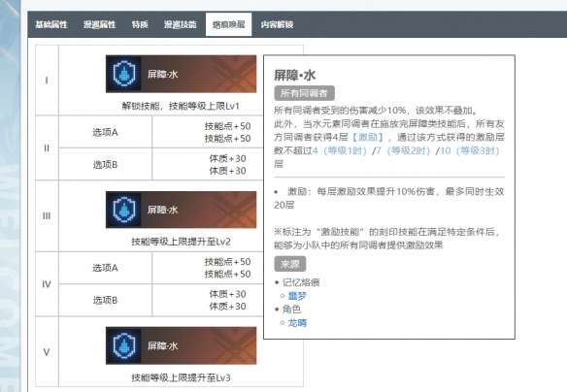Select 选项A in stage II
Image resolution: width=567 pixels, height=392 pixels.
(x=105, y=132)
